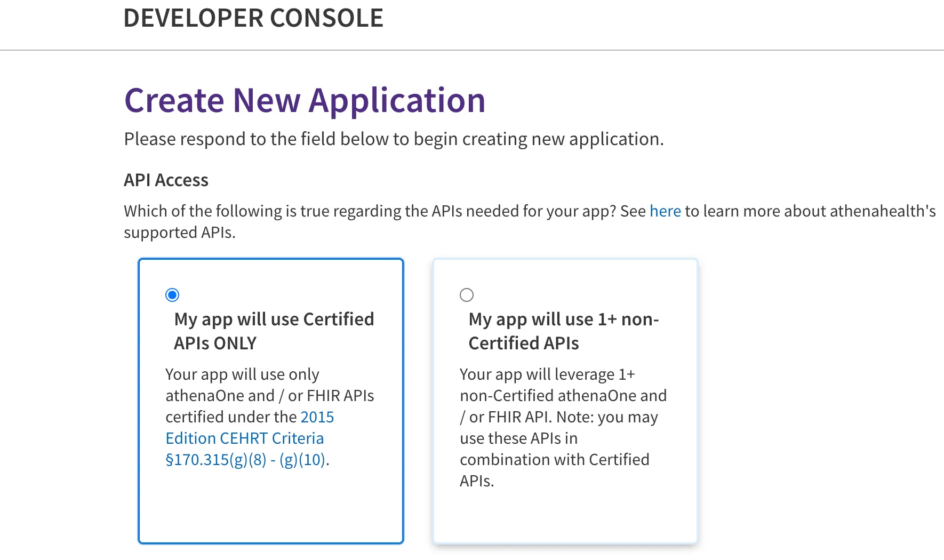Click the API Access section label

click(x=166, y=180)
